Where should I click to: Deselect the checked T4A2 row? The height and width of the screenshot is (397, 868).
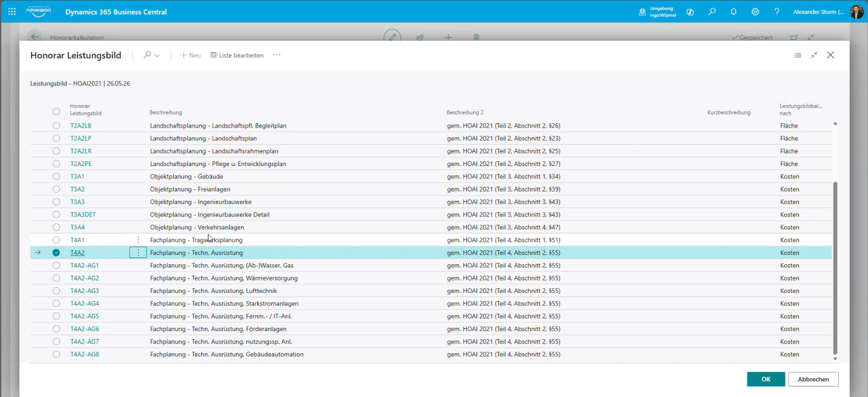(56, 253)
